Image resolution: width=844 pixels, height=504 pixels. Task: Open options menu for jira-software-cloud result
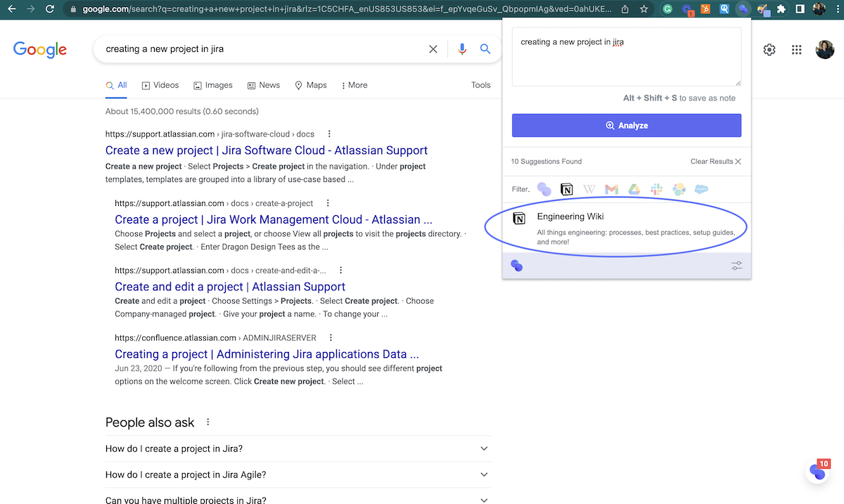(330, 134)
